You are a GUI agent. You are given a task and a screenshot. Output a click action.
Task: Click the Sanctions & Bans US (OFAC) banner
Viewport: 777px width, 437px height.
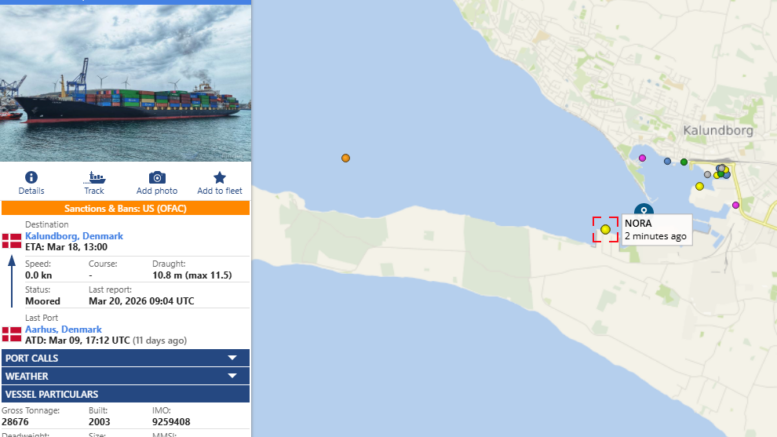coord(125,208)
